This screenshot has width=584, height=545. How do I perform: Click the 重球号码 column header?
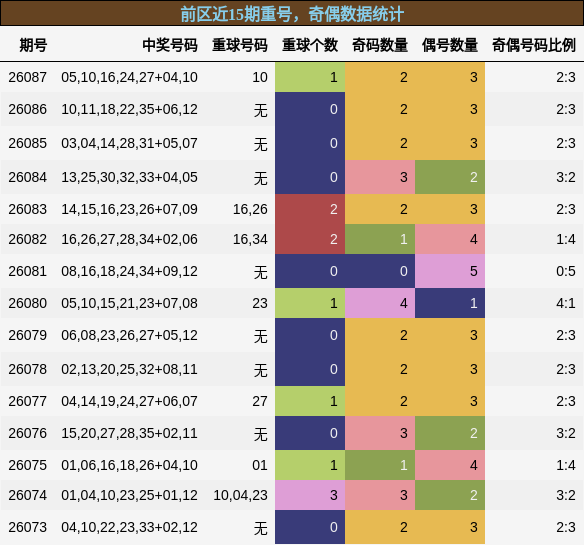[x=240, y=45]
